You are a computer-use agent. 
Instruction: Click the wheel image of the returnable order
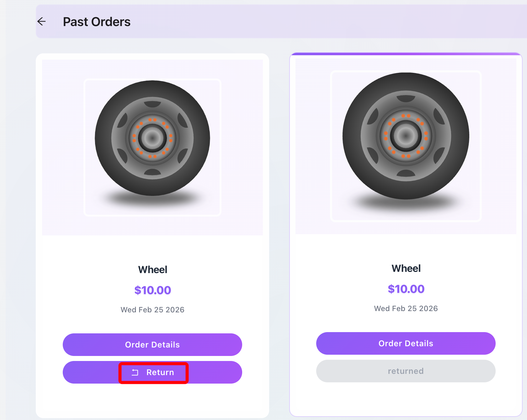[x=152, y=138]
